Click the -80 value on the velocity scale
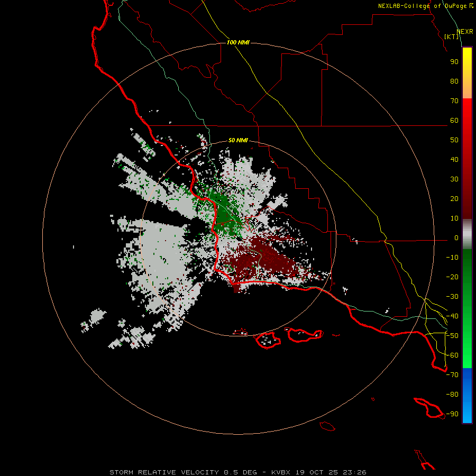 [452, 395]
